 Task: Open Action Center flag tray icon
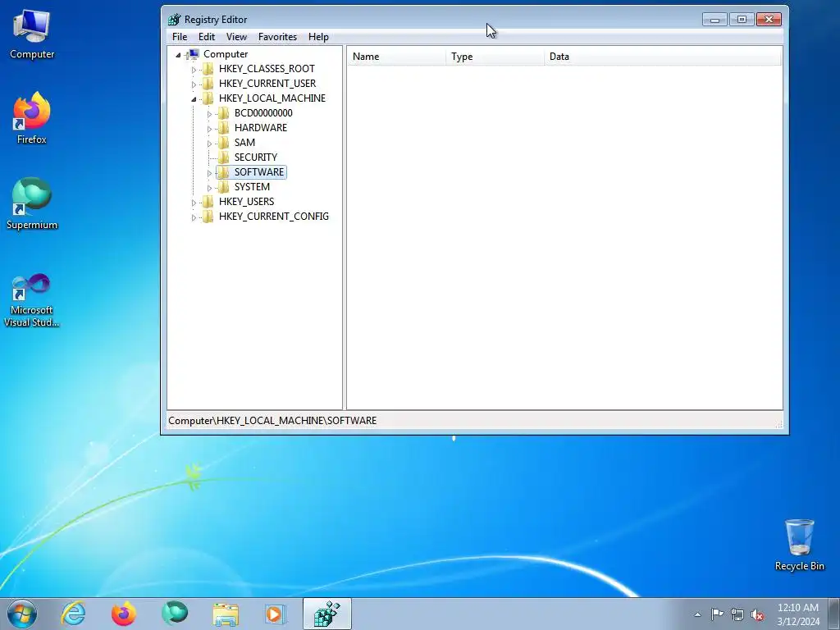click(717, 614)
